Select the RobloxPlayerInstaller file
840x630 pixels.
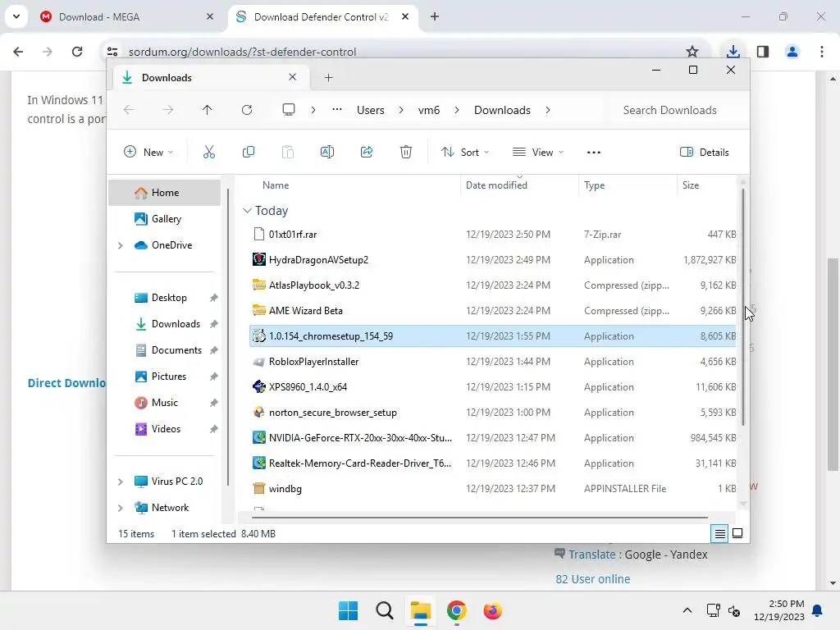click(x=493, y=362)
